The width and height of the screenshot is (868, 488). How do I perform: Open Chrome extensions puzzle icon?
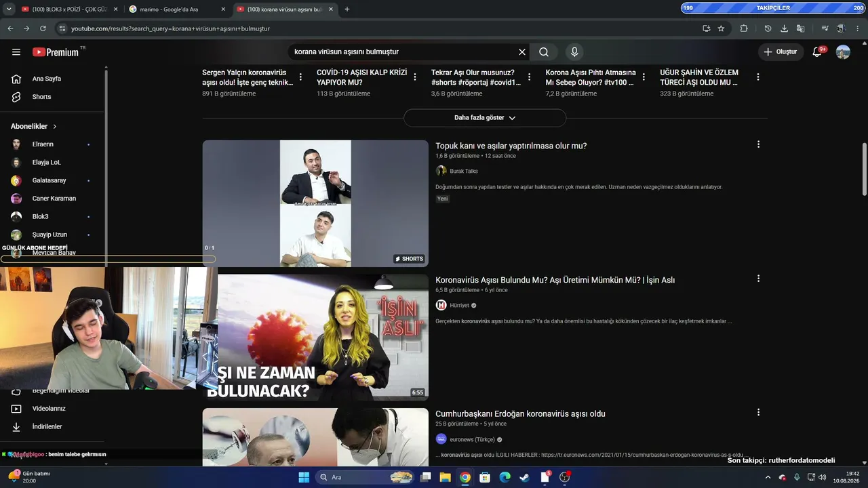pos(744,28)
